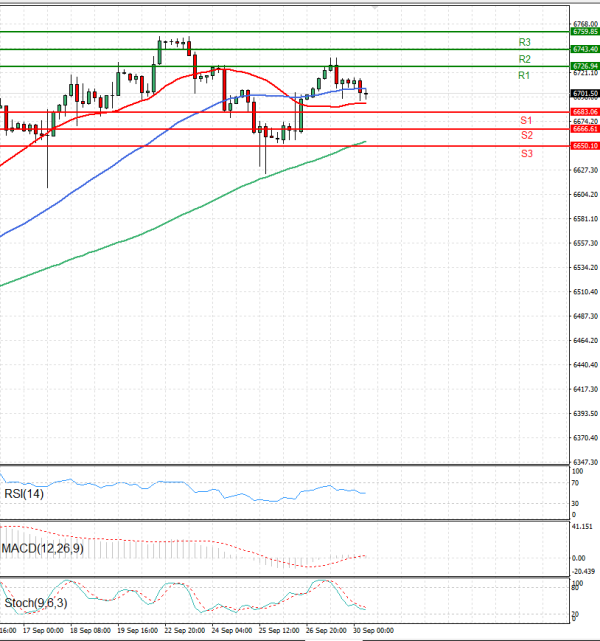Click the R3 resistance label
The height and width of the screenshot is (641, 600).
point(524,43)
